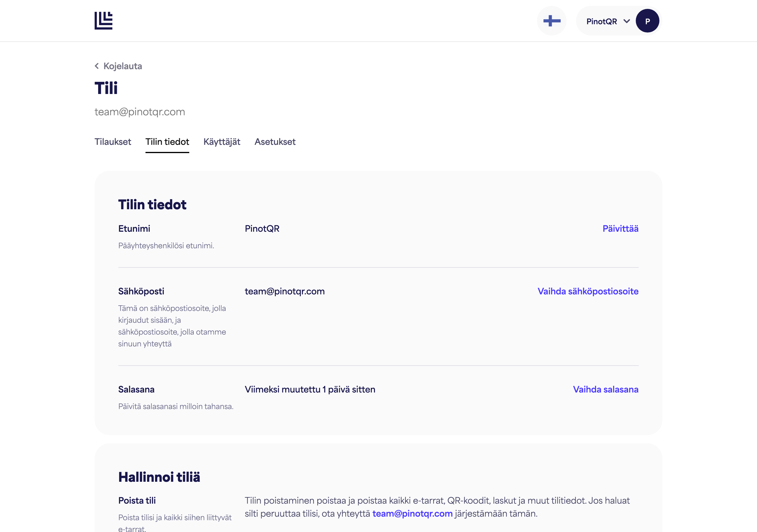Switch to the Tilaukset tab
757x532 pixels.
(113, 142)
